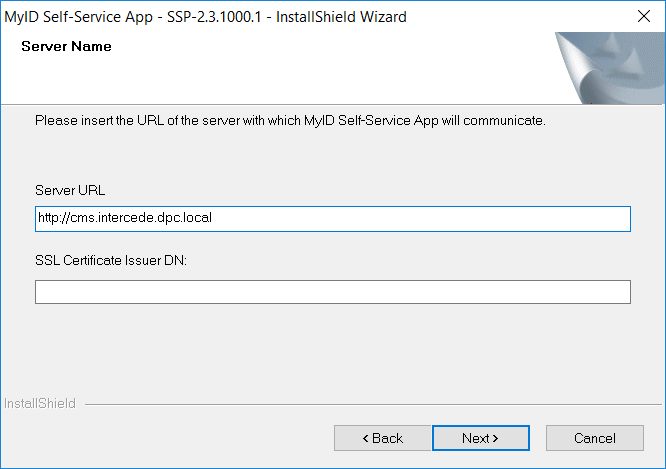Select the empty SSL Certificate Issuer DN field
This screenshot has height=469, width=666.
333,292
